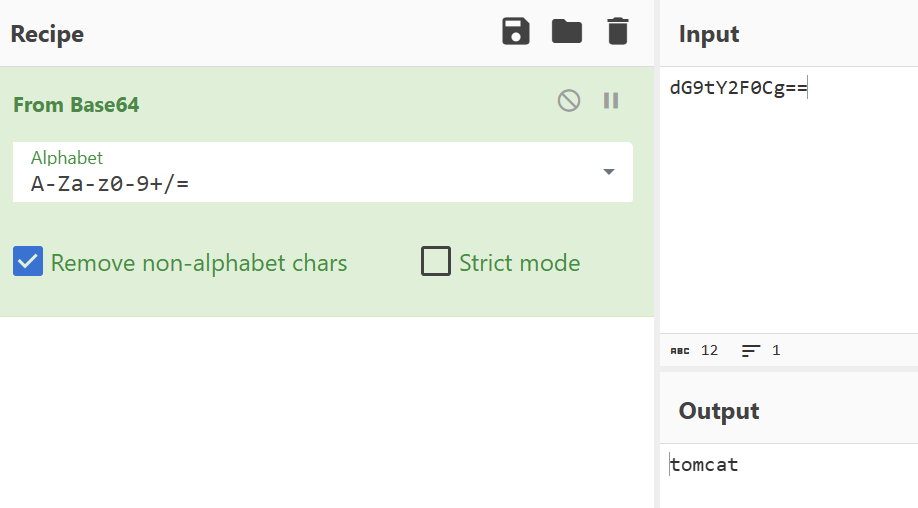918x508 pixels.
Task: Open the Alphabet dropdown arrow
Action: pyautogui.click(x=609, y=171)
